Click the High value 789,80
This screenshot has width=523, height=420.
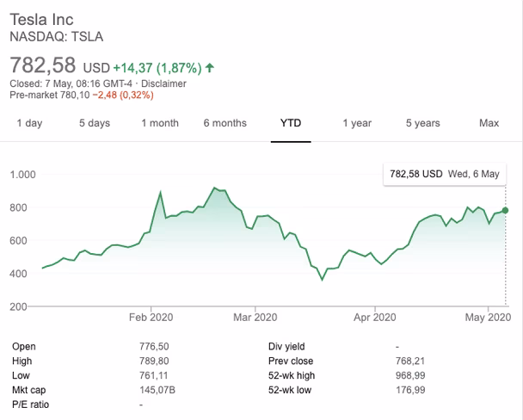pos(154,361)
